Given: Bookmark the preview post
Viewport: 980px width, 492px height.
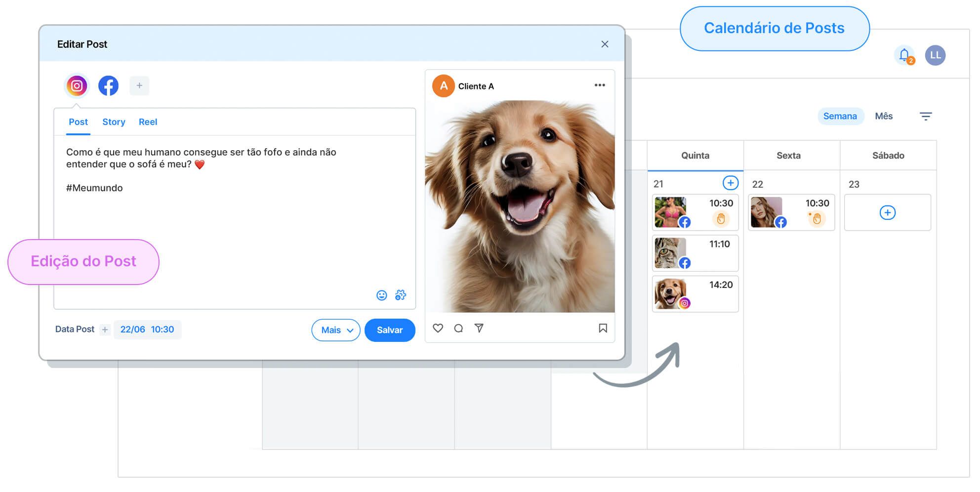Looking at the screenshot, I should pyautogui.click(x=603, y=328).
